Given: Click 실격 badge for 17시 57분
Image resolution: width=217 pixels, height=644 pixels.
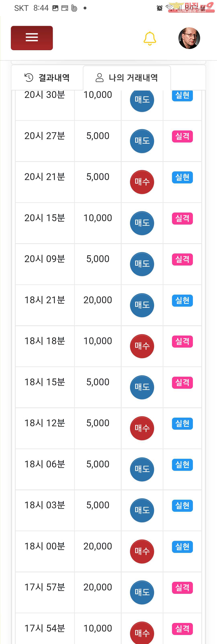Looking at the screenshot, I should point(182,587).
